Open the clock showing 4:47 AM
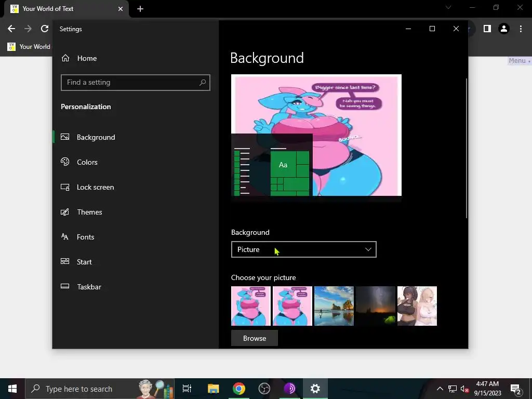Screen dimensions: 532x399 tap(487, 389)
